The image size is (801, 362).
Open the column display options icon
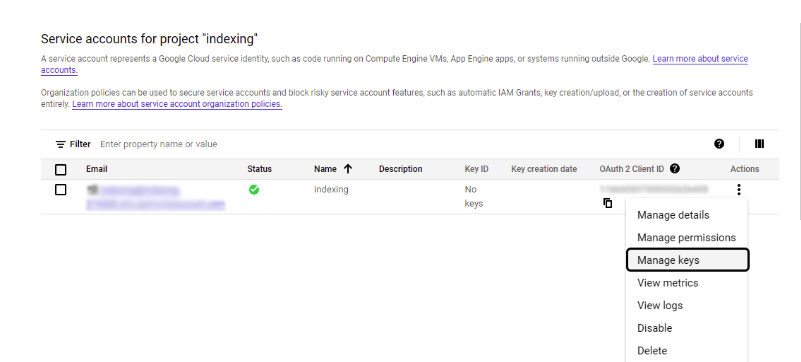pos(759,144)
